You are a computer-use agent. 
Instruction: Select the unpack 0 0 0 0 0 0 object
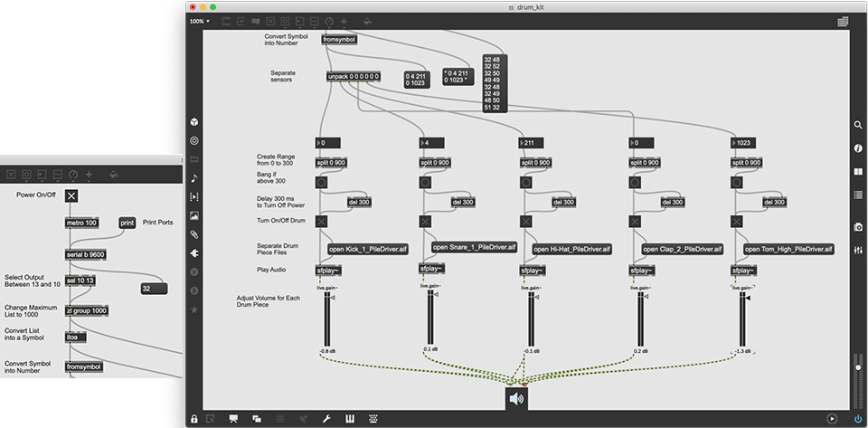pos(354,76)
